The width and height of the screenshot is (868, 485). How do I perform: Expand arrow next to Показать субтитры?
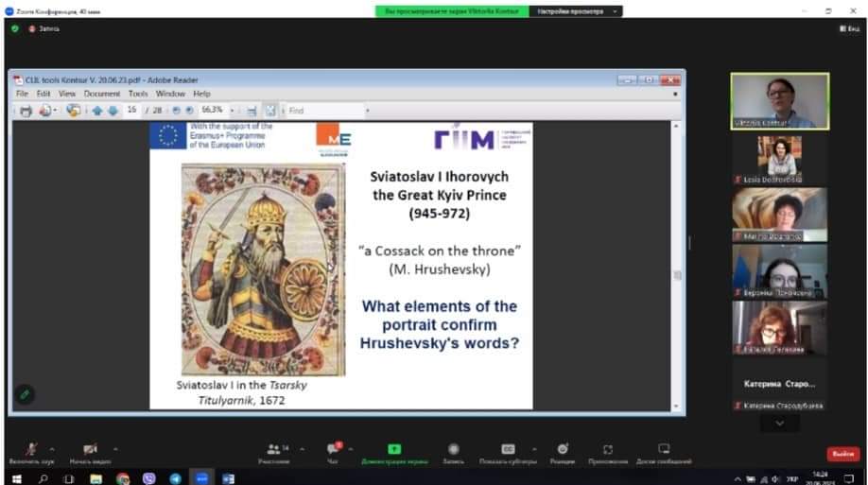pyautogui.click(x=534, y=449)
